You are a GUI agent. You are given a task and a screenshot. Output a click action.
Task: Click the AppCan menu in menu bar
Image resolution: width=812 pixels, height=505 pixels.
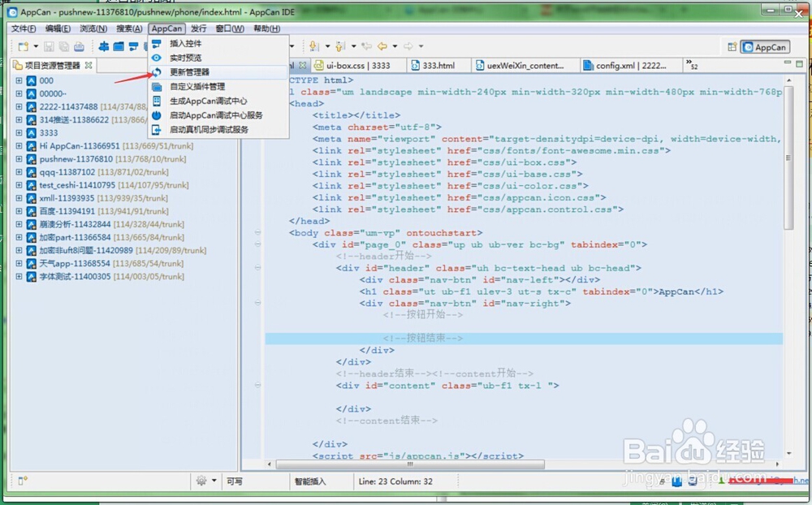pos(166,28)
